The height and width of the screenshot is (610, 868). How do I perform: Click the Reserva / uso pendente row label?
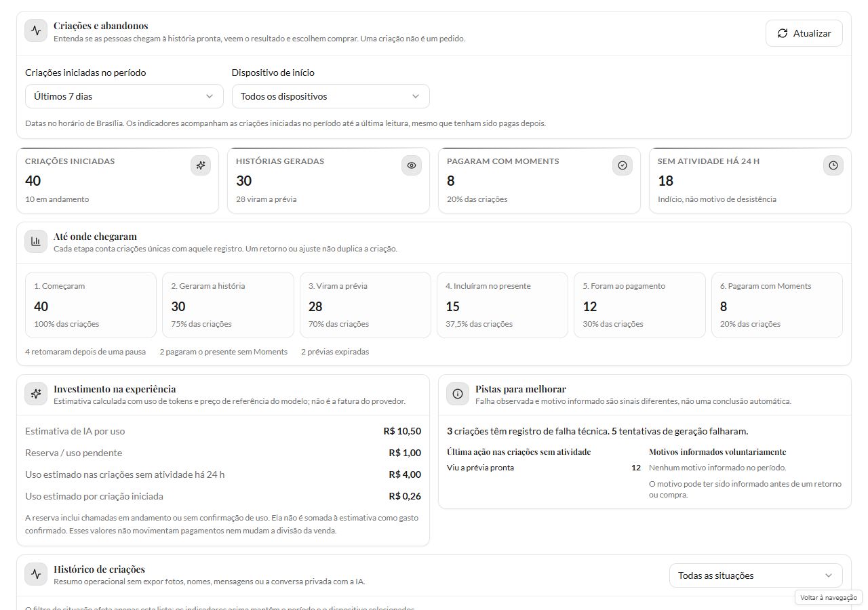tap(73, 453)
